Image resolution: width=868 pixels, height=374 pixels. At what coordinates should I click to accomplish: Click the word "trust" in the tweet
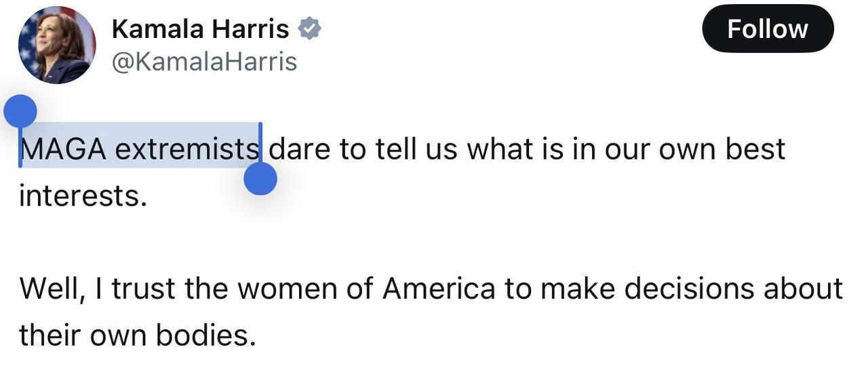click(142, 288)
